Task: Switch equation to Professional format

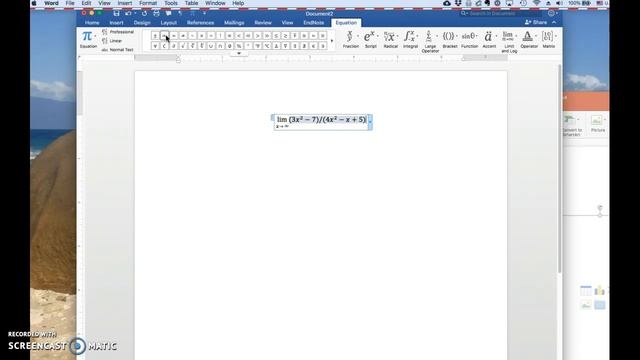Action: [118, 32]
